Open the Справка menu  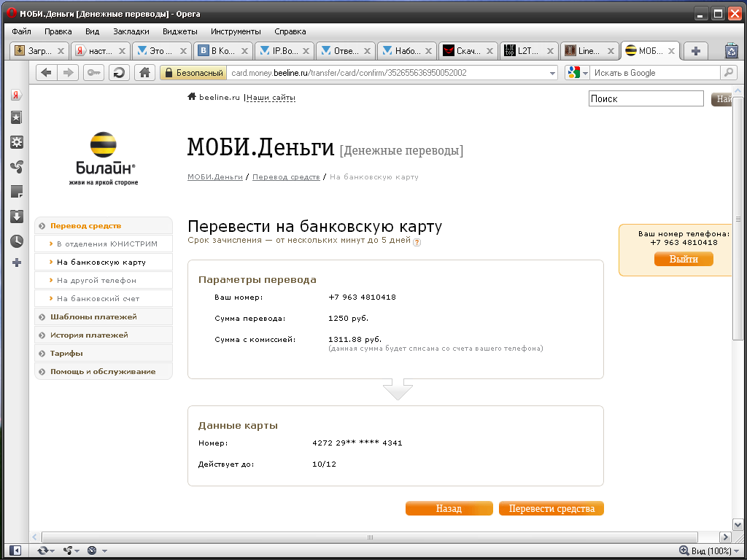[x=290, y=31]
